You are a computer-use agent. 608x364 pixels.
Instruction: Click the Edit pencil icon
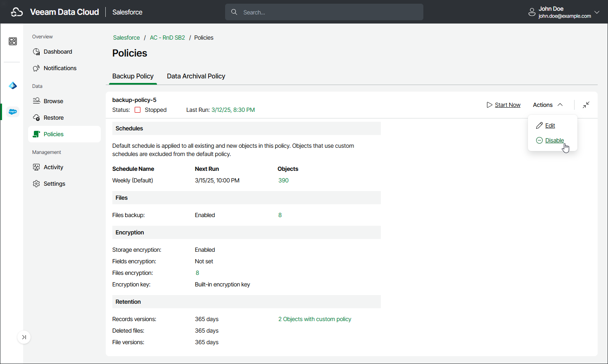click(x=539, y=125)
